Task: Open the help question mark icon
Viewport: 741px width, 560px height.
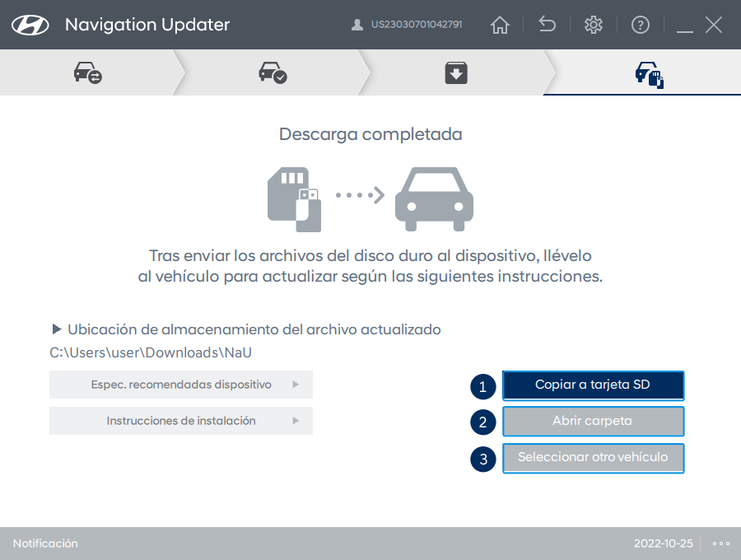Action: [641, 25]
